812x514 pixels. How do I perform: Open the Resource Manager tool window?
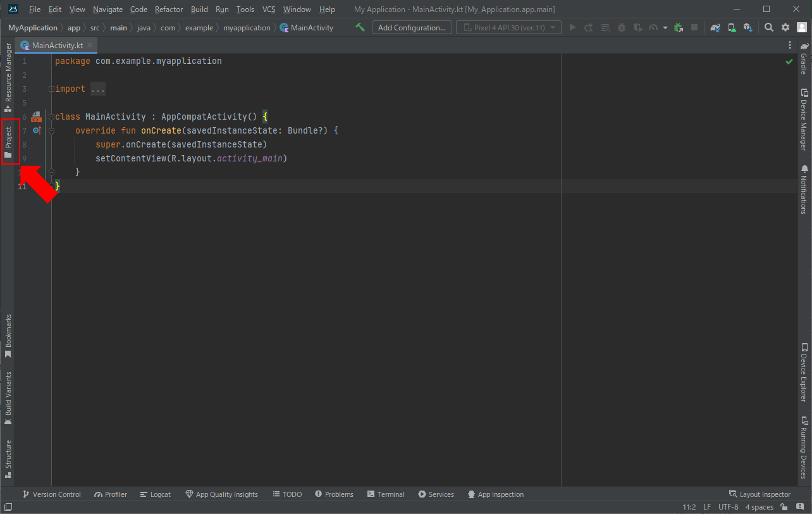pyautogui.click(x=8, y=78)
